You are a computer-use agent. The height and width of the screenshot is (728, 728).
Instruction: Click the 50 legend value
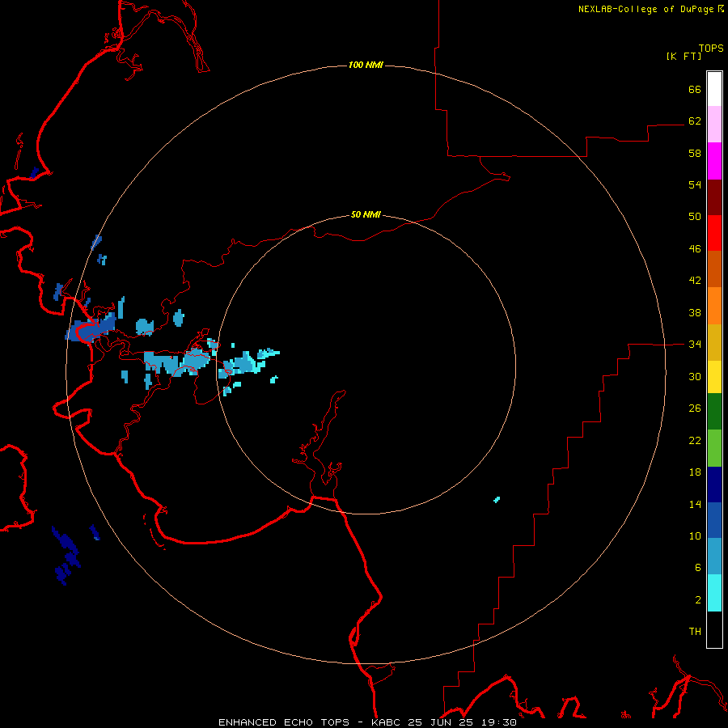click(x=695, y=217)
